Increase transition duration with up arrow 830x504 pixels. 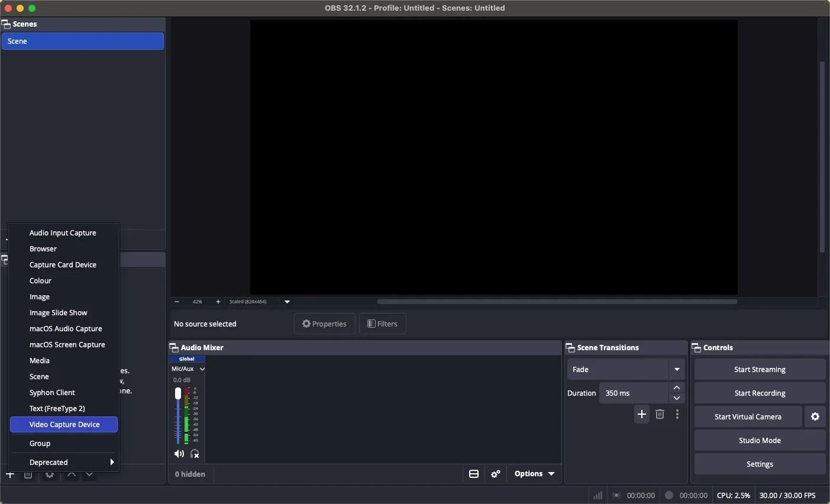click(678, 387)
